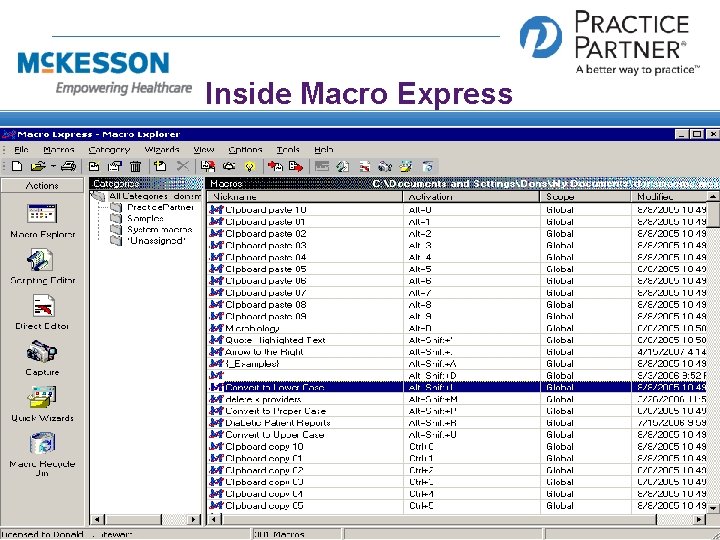This screenshot has height=540, width=720.
Task: Open Direct Editor in Actions panel
Action: click(x=42, y=312)
